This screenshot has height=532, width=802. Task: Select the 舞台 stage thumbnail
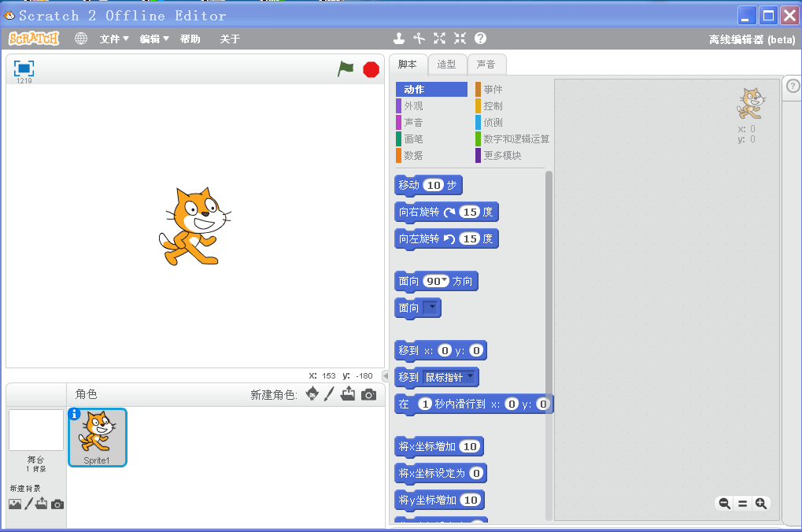coord(35,430)
